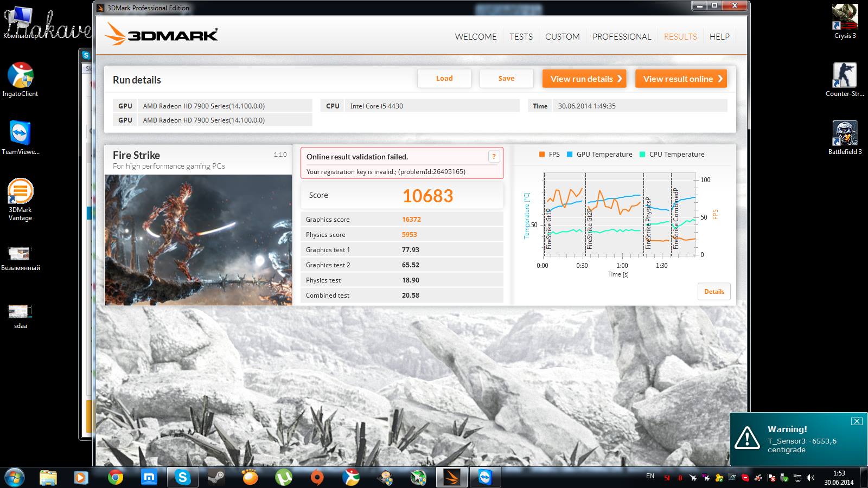The width and height of the screenshot is (868, 488).
Task: Open Windows Explorer from the taskbar
Action: click(48, 478)
